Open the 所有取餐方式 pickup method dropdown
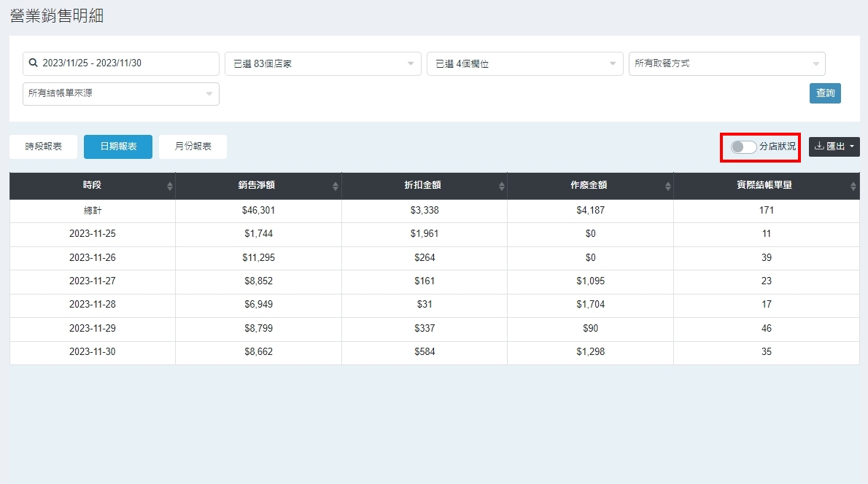868x484 pixels. (x=726, y=64)
